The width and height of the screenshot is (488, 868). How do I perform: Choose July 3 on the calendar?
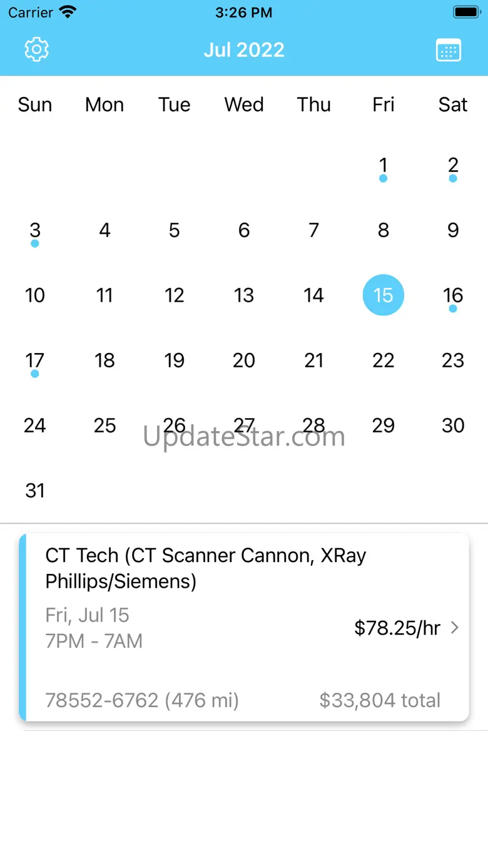pos(35,231)
